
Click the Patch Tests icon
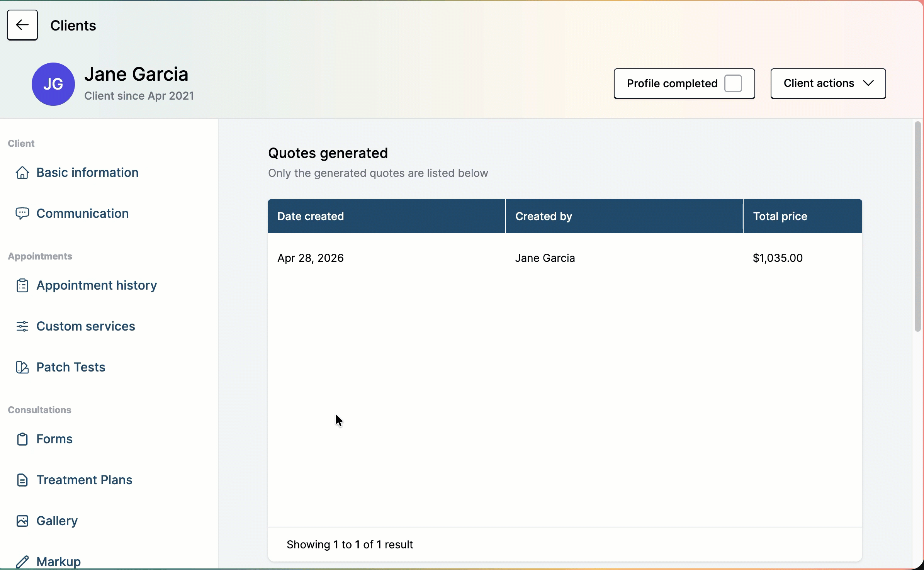point(22,367)
